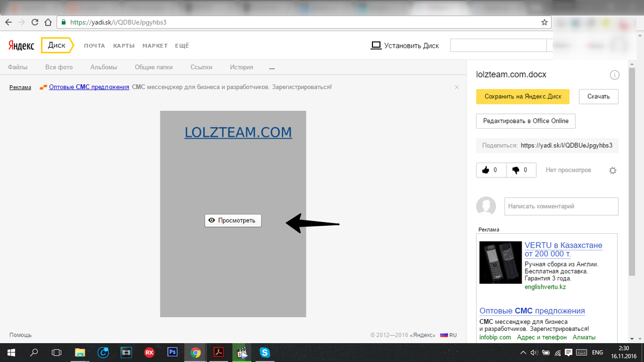Click the Chrome taskbar icon
The width and height of the screenshot is (644, 362).
click(195, 353)
